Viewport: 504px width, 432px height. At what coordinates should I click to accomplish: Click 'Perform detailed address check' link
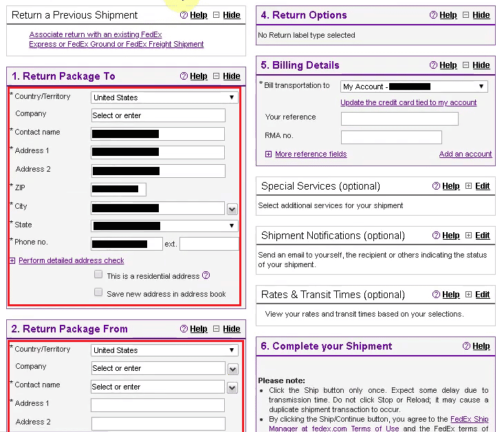point(72,260)
